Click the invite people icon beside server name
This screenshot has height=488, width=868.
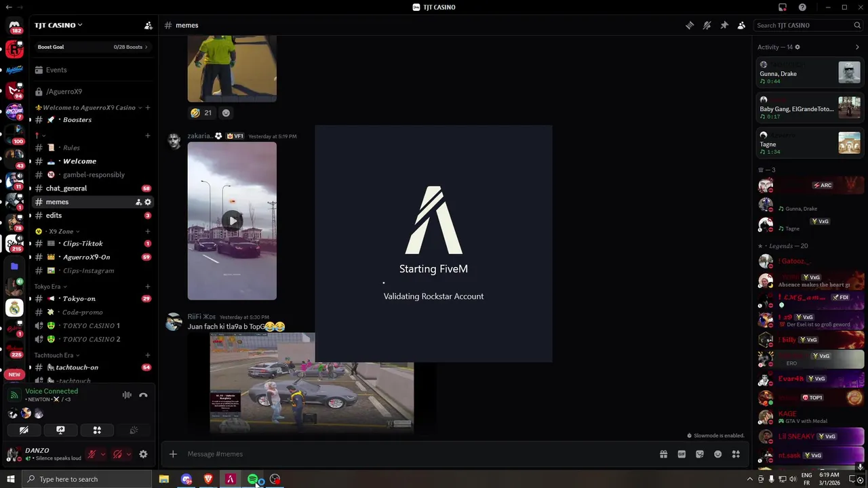click(149, 25)
